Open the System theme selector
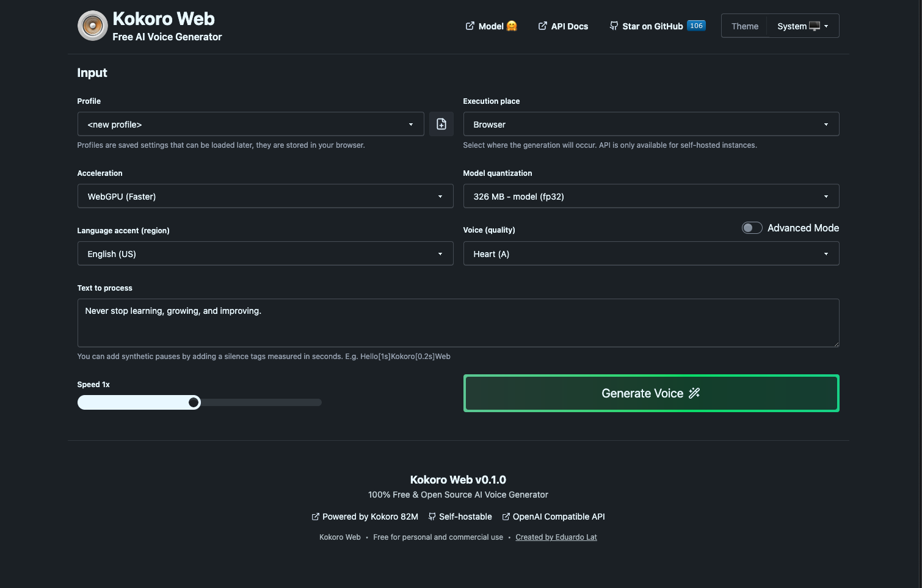922x588 pixels. (x=802, y=26)
